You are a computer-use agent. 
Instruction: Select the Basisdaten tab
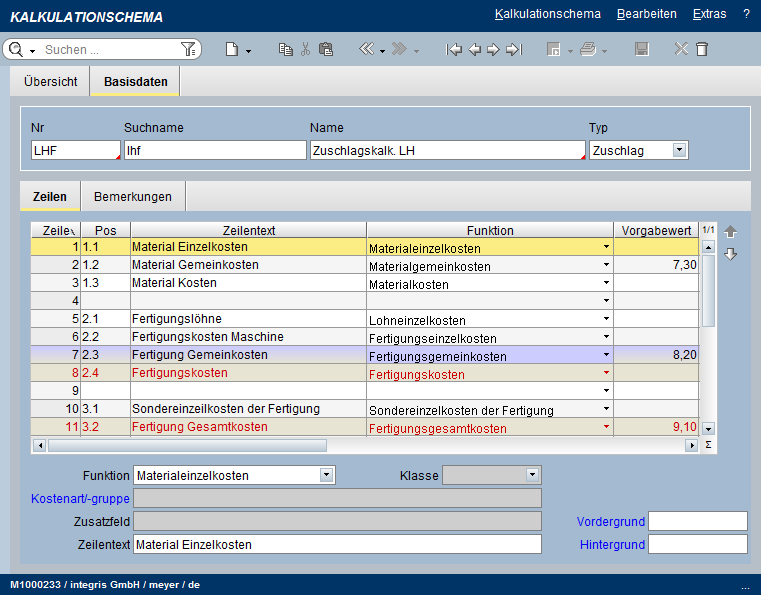[135, 82]
